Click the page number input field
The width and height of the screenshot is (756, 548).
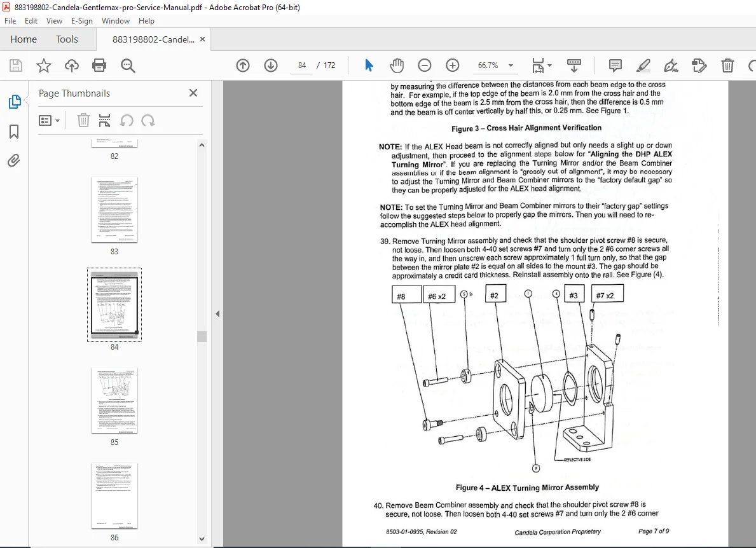(302, 65)
